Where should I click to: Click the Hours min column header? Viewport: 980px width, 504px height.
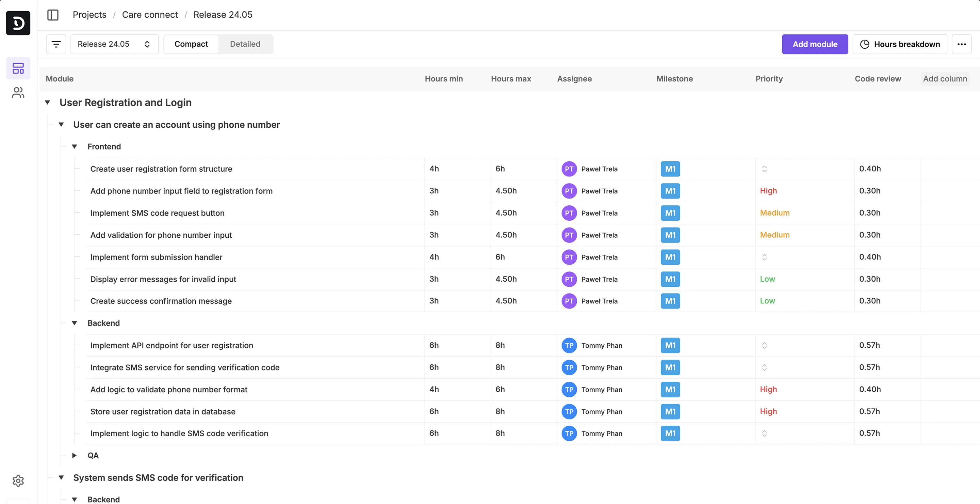pos(444,79)
